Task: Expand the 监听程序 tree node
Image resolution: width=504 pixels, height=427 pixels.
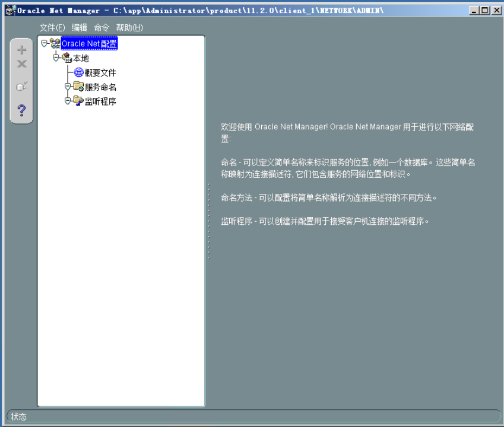Action: tap(67, 101)
